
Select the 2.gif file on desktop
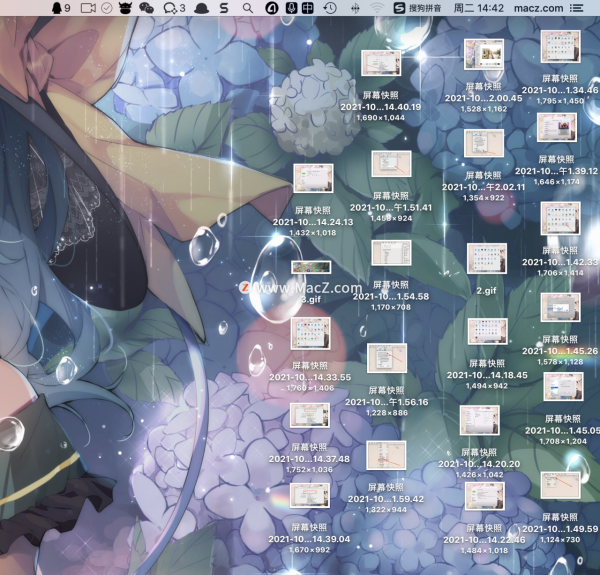[x=487, y=258]
